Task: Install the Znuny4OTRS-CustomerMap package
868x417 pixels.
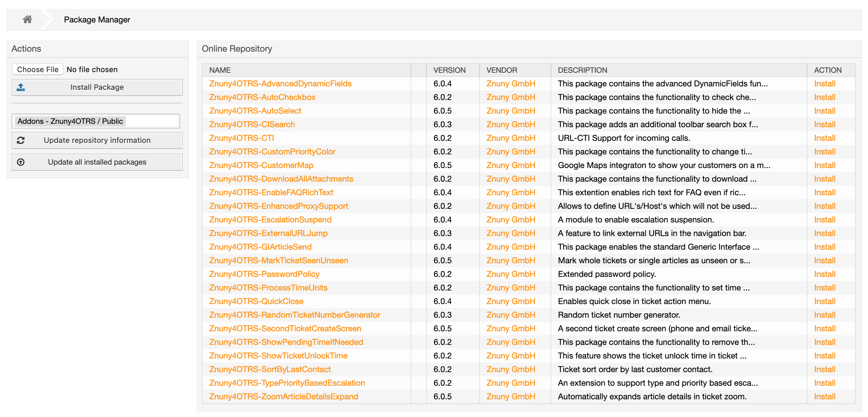Action: pos(824,165)
